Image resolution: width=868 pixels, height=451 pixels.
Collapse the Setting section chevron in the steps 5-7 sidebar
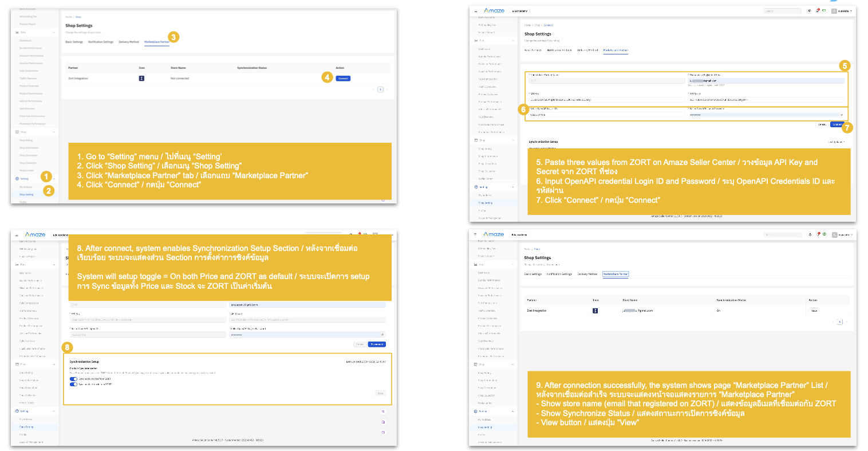click(x=512, y=187)
